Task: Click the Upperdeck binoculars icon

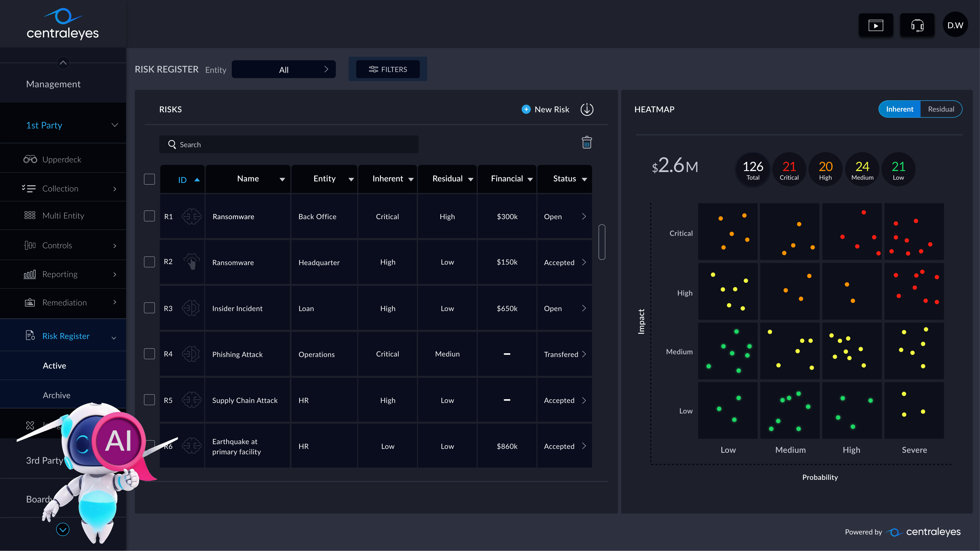Action: point(30,160)
